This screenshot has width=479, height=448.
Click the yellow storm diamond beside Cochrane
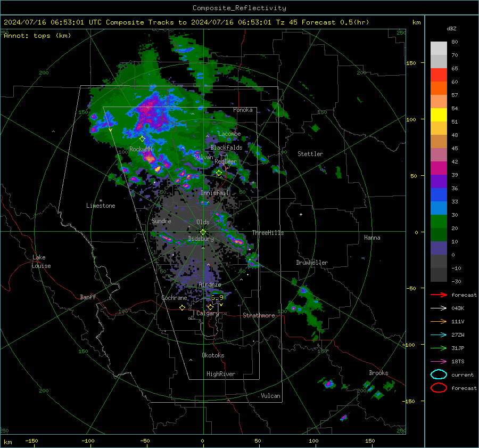[182, 308]
